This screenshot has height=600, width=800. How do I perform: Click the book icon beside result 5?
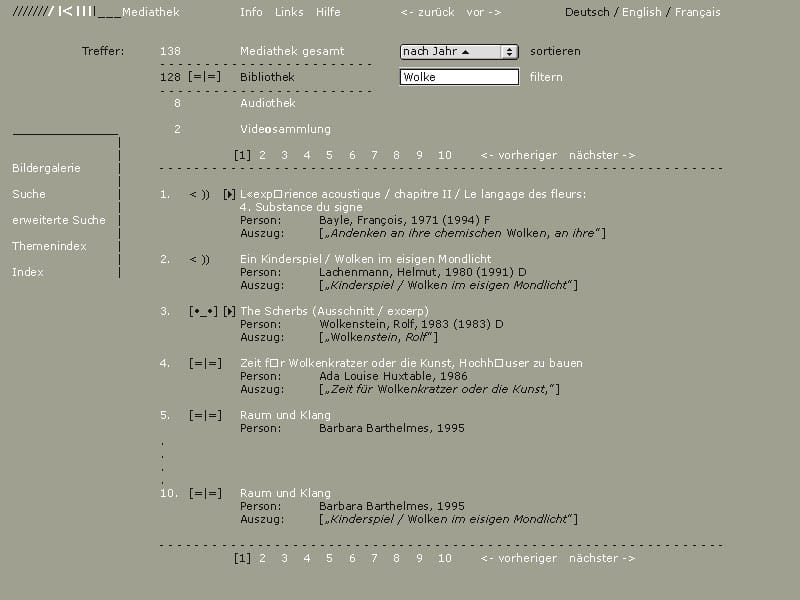(205, 415)
